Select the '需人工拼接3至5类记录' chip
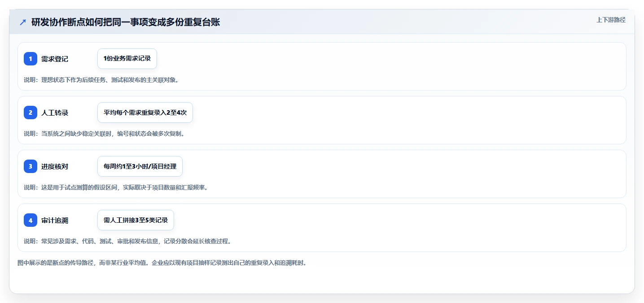Screen dimensions: 644x303 pos(136,220)
